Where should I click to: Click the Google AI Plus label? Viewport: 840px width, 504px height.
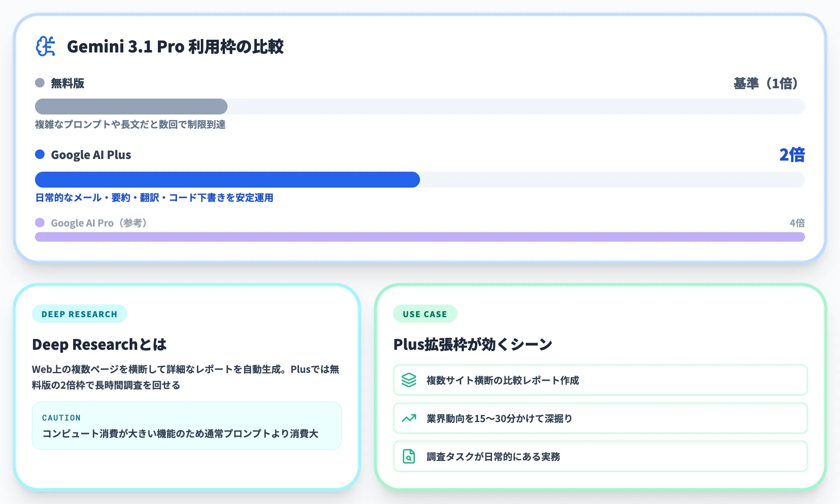pos(91,155)
